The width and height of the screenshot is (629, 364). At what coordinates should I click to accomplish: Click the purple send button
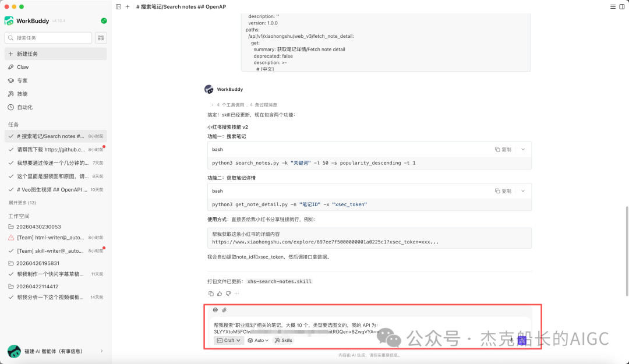coord(521,340)
